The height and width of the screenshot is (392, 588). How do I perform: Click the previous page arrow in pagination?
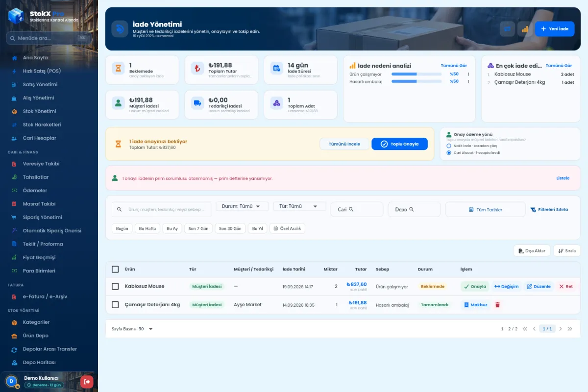534,329
